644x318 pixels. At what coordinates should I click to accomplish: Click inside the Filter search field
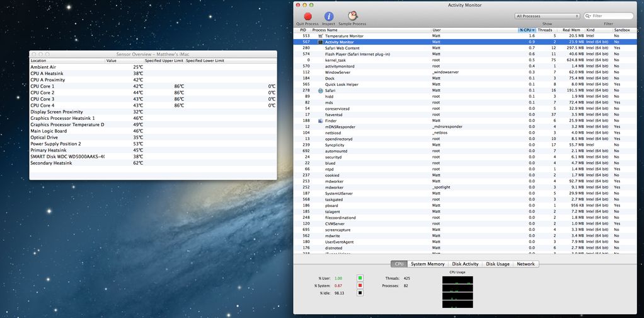(x=611, y=16)
